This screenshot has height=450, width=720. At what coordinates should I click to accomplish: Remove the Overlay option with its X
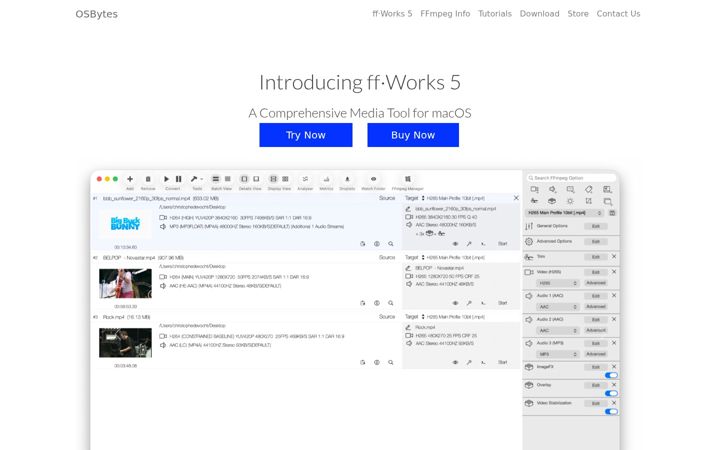click(x=614, y=385)
